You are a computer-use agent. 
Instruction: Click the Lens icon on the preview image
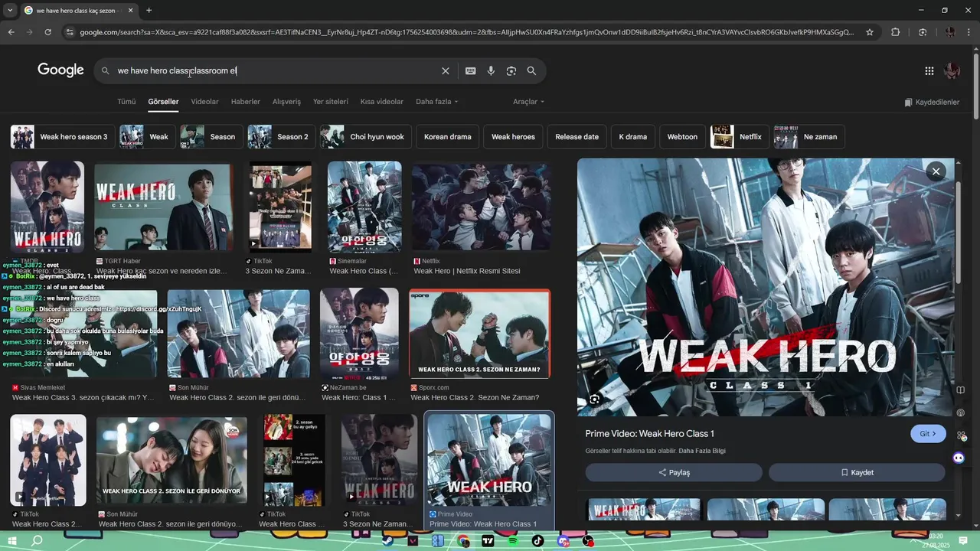pos(594,399)
